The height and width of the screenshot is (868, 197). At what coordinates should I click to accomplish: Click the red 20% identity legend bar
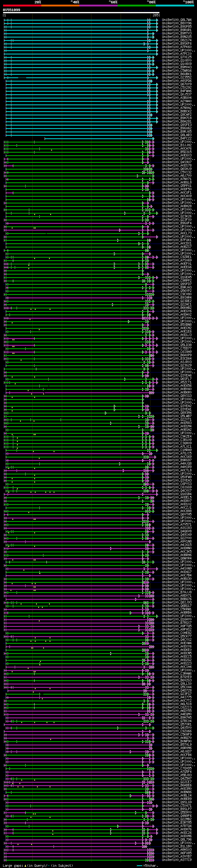[x=22, y=6]
